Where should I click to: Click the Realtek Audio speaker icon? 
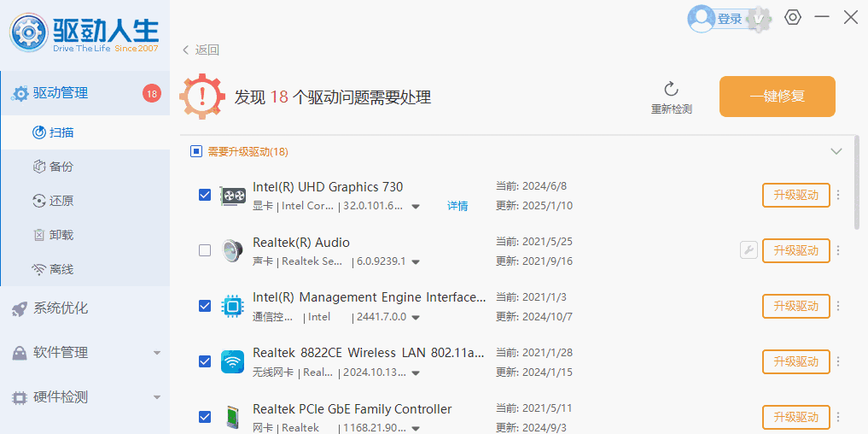[232, 250]
